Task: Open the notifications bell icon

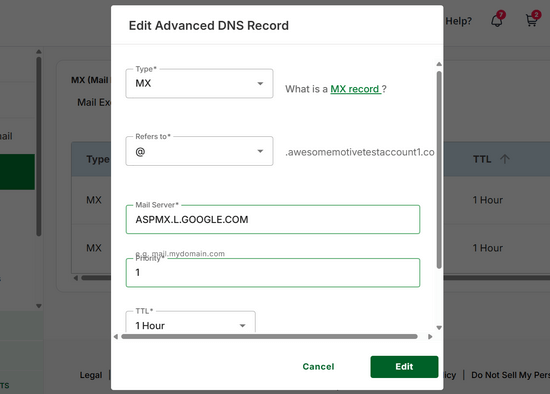Action: 497,20
